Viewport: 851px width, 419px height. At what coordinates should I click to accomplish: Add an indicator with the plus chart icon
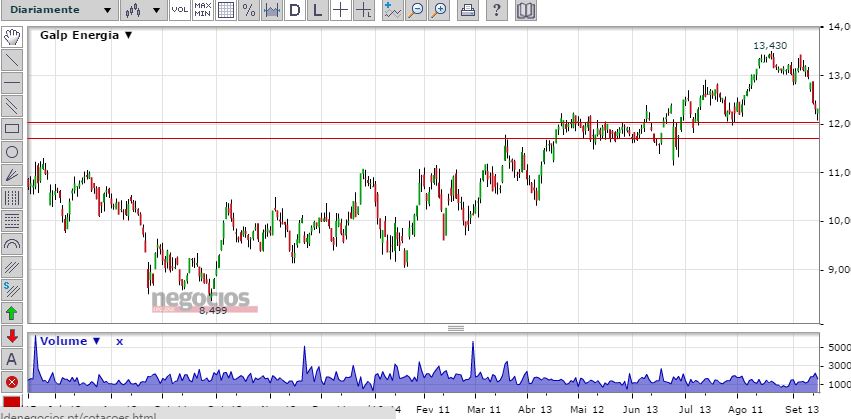[x=392, y=10]
